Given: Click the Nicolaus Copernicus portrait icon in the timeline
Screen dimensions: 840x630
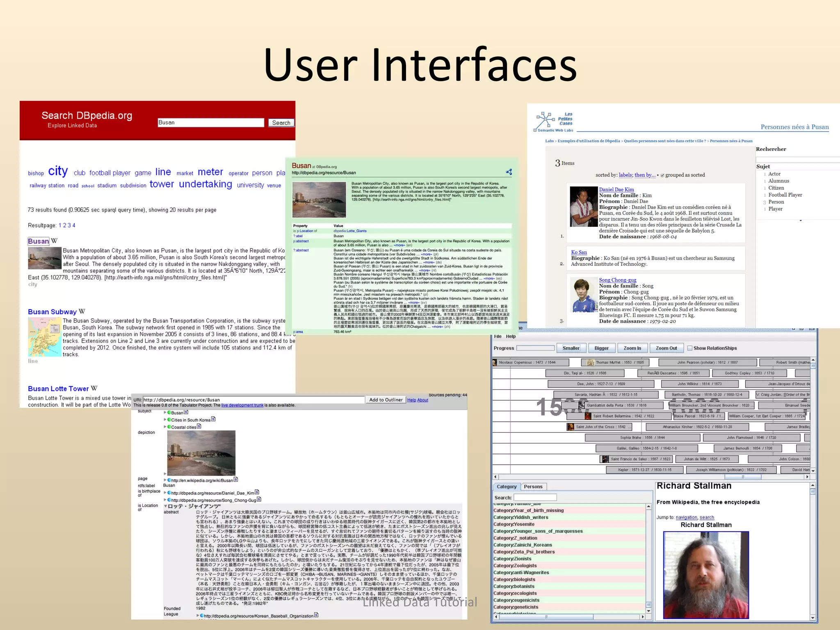Looking at the screenshot, I should (495, 362).
